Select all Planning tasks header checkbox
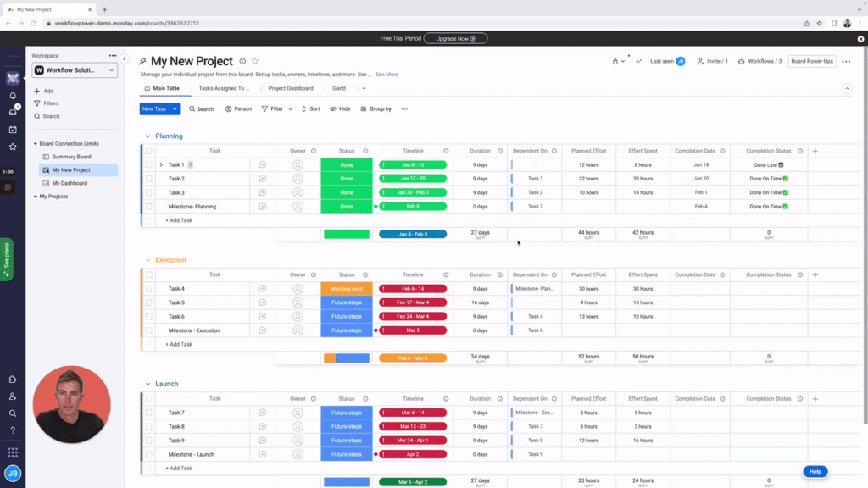This screenshot has height=488, width=868. point(149,151)
